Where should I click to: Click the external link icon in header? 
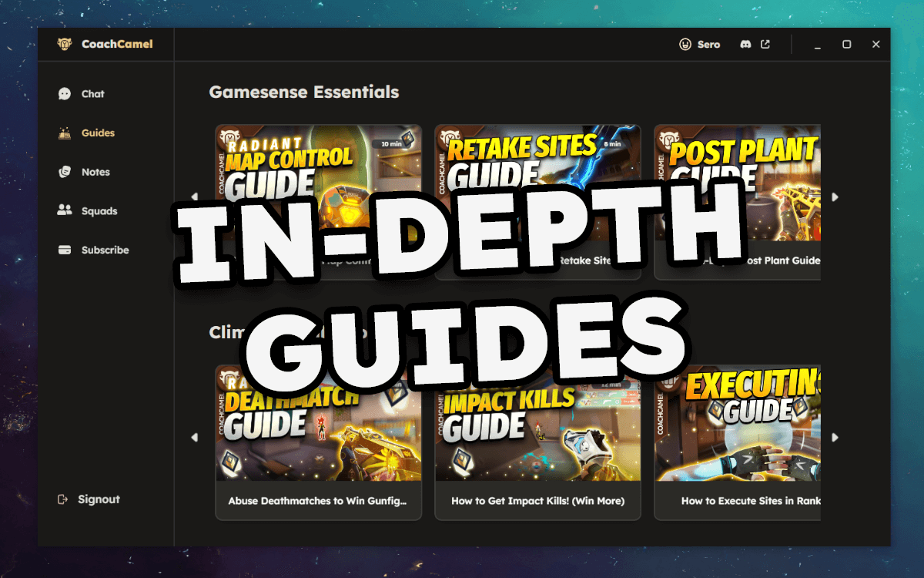(765, 44)
